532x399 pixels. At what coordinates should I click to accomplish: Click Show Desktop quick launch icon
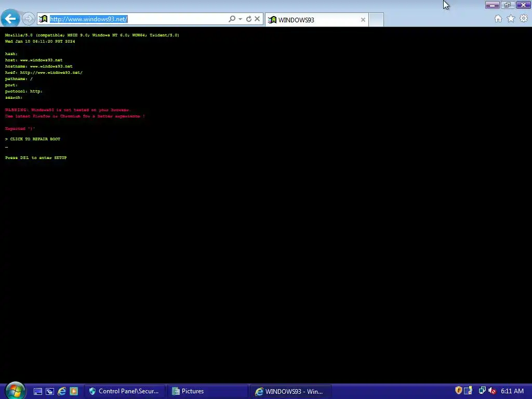click(37, 392)
